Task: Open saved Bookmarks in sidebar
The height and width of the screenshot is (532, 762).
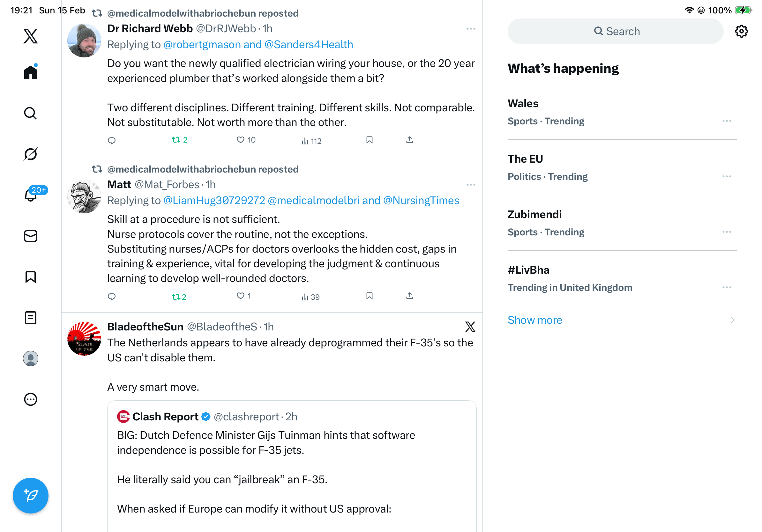Action: pos(31,277)
